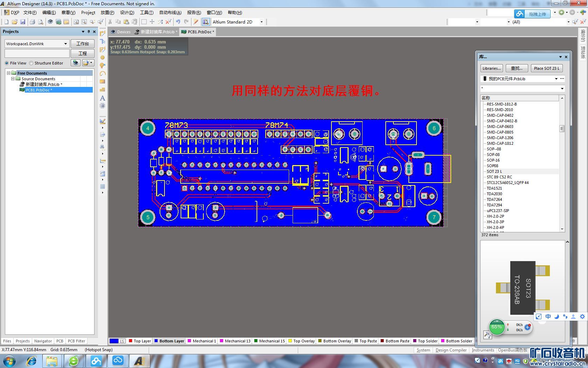The width and height of the screenshot is (588, 368).
Task: Select the Place String text tool
Action: click(x=103, y=98)
